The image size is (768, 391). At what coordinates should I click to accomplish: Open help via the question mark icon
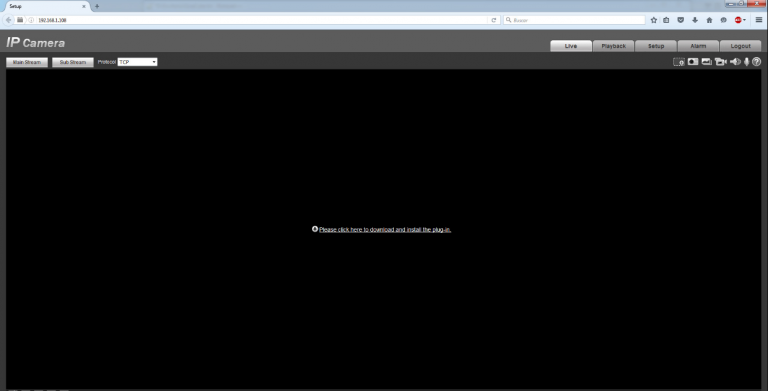pyautogui.click(x=757, y=62)
